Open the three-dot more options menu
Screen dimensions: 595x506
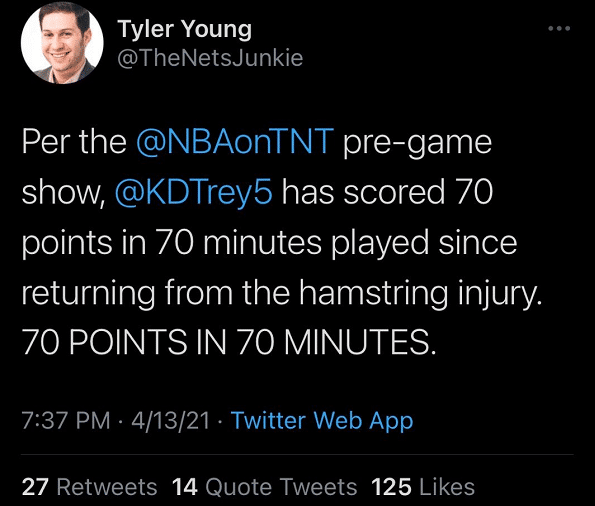point(559,28)
